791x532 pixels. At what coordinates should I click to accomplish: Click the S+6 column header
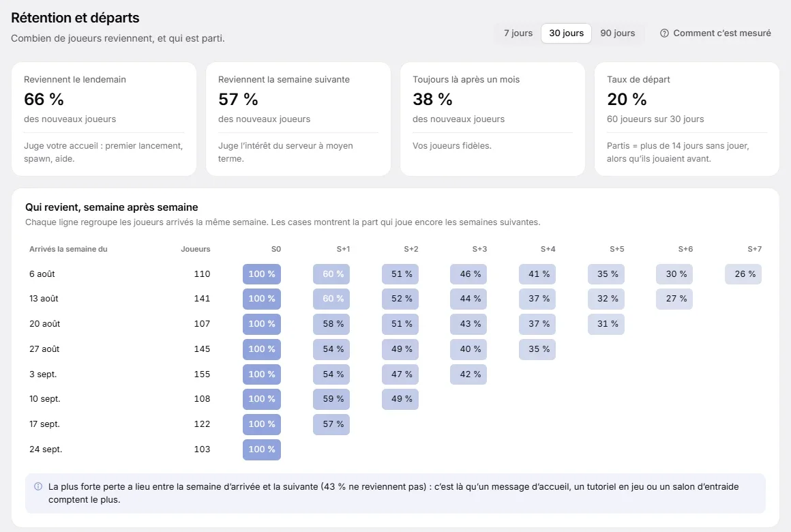coord(685,249)
